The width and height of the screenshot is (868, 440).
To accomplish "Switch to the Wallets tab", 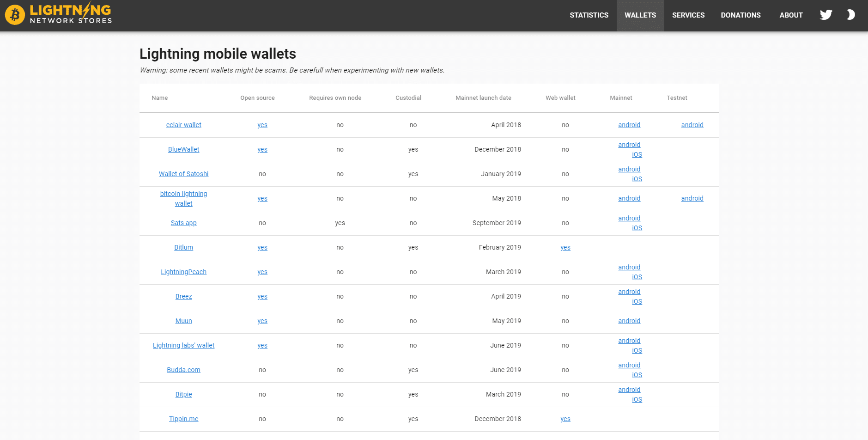I will pyautogui.click(x=640, y=15).
